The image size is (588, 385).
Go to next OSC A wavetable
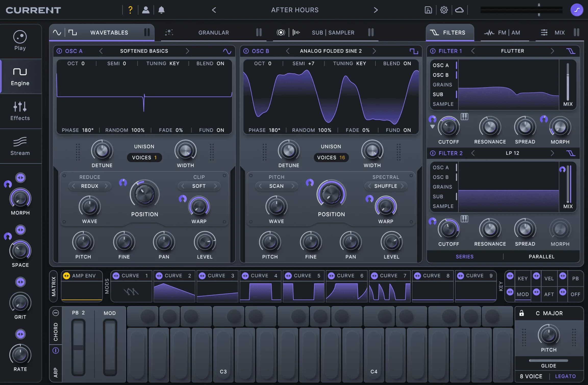[187, 51]
